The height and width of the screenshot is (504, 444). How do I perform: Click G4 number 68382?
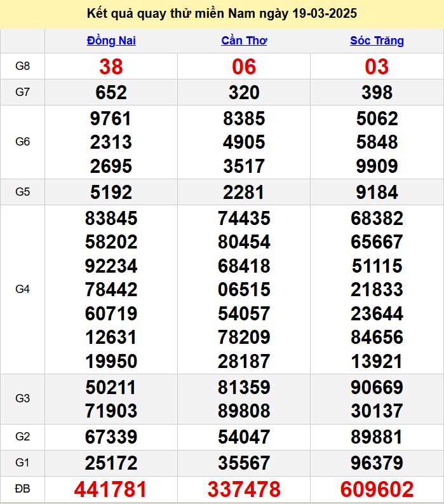[377, 219]
